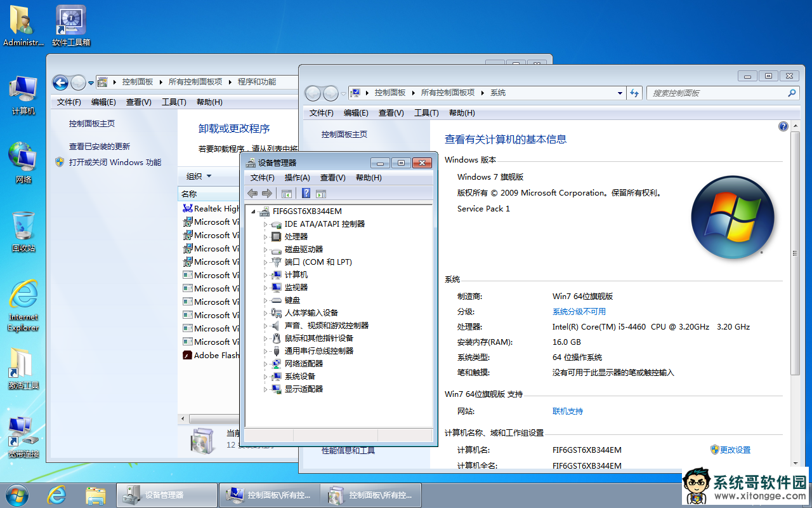This screenshot has width=812, height=508.
Task: Click 所有控制面板项 breadcrumb in System window
Action: click(448, 93)
